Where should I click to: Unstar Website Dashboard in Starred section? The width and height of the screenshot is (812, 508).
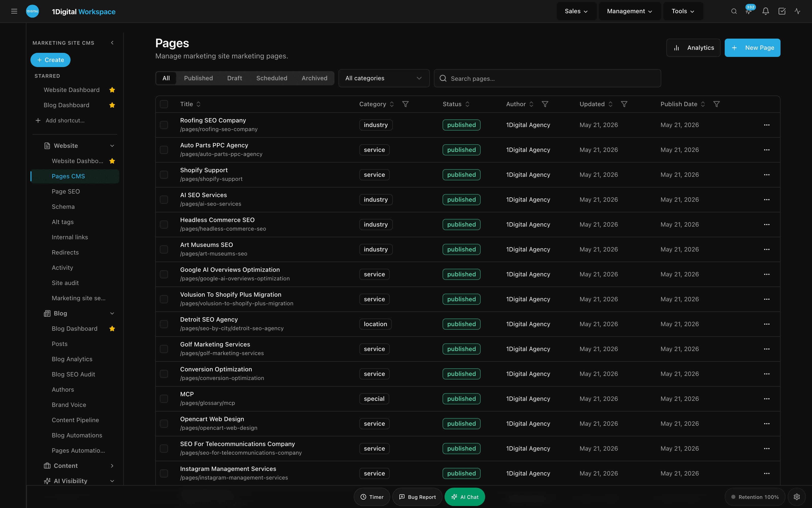click(112, 90)
